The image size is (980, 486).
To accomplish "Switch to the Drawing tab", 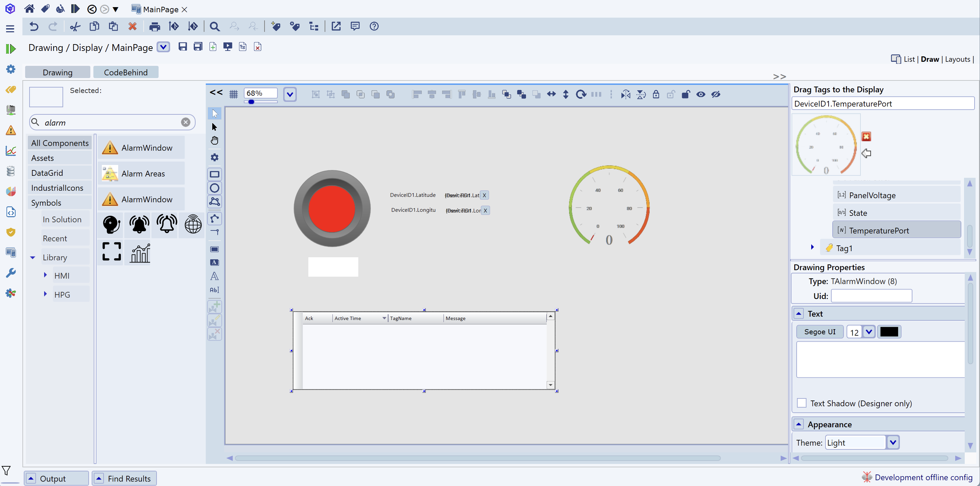I will (x=57, y=72).
